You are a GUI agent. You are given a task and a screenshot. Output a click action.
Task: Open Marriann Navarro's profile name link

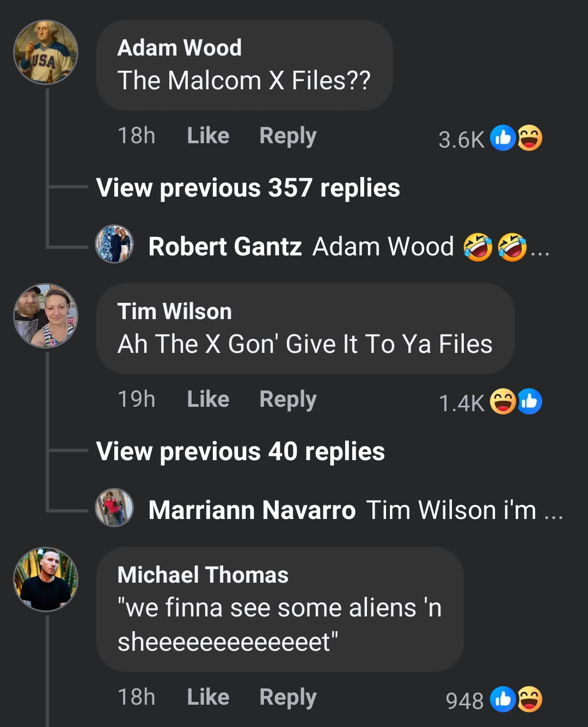[252, 510]
